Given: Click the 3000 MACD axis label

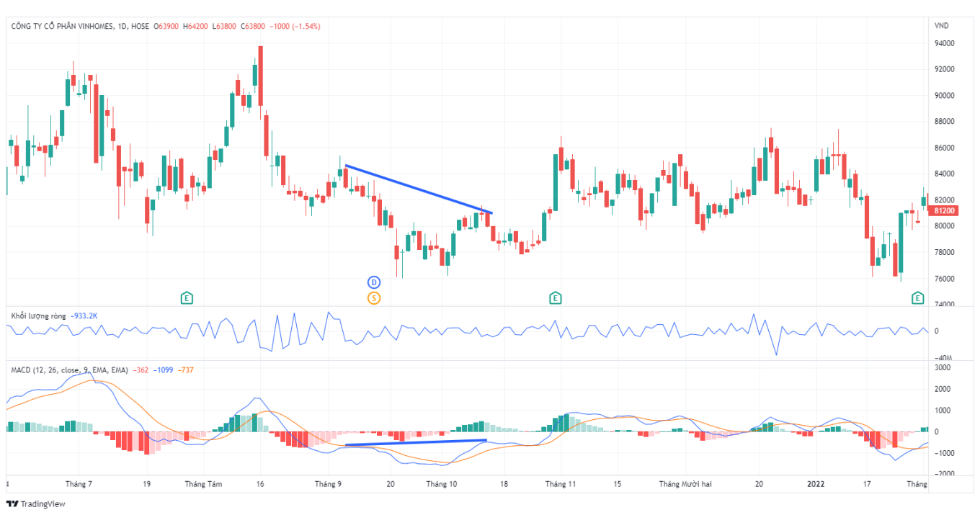Looking at the screenshot, I should 943,367.
